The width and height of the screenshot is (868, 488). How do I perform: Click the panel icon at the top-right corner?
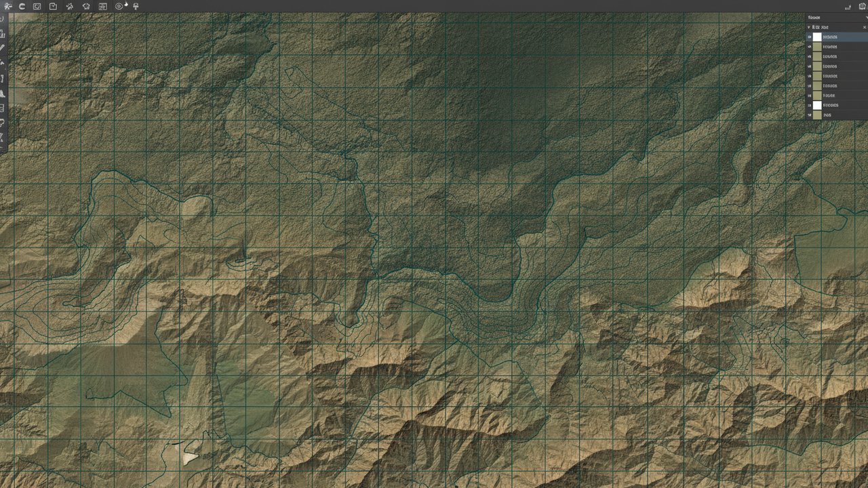coord(863,6)
